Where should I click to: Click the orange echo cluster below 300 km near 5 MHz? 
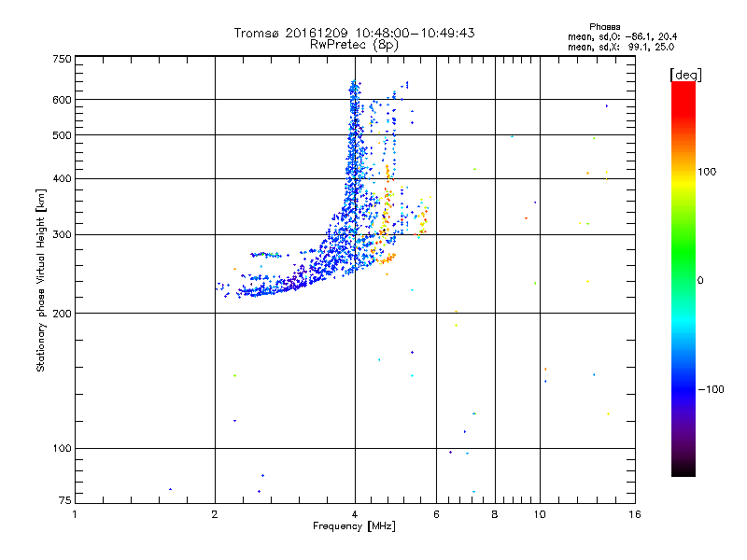coord(387,259)
